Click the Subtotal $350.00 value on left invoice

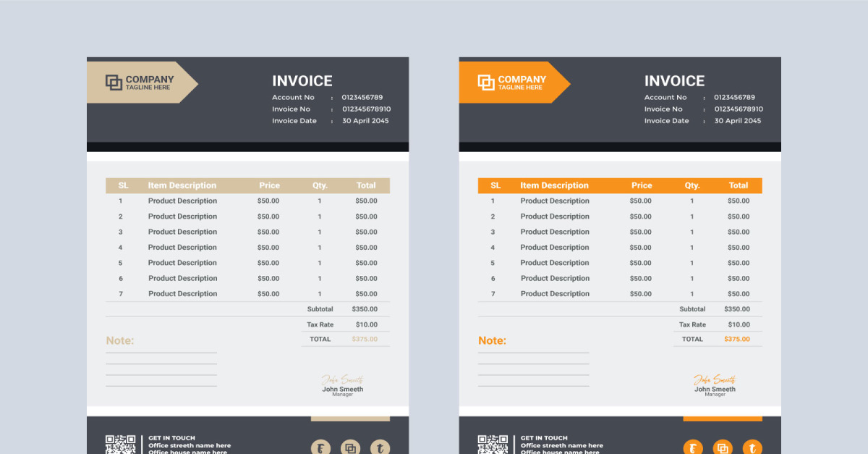365,308
